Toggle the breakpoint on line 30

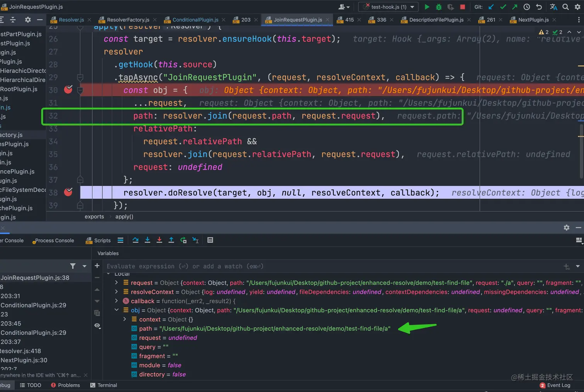(68, 90)
